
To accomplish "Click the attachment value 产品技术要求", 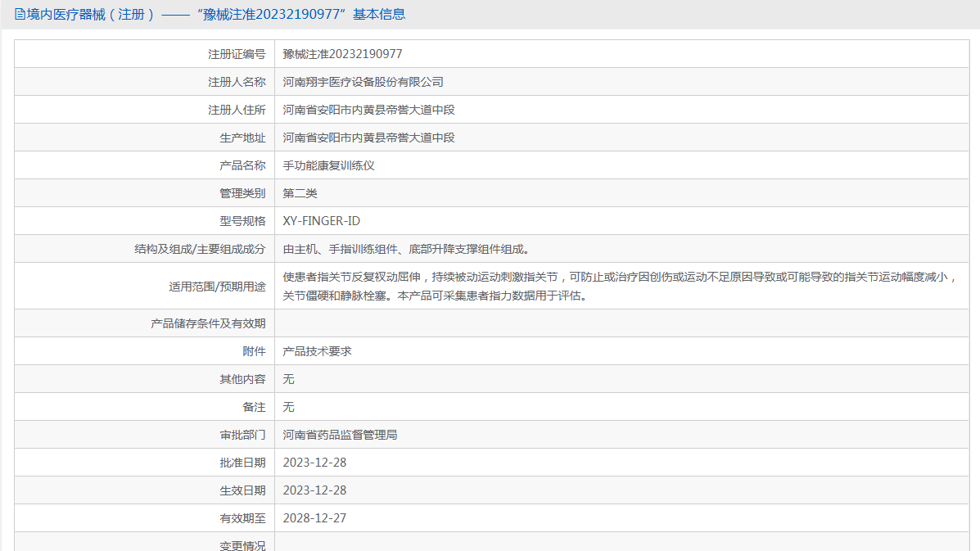I will (318, 351).
